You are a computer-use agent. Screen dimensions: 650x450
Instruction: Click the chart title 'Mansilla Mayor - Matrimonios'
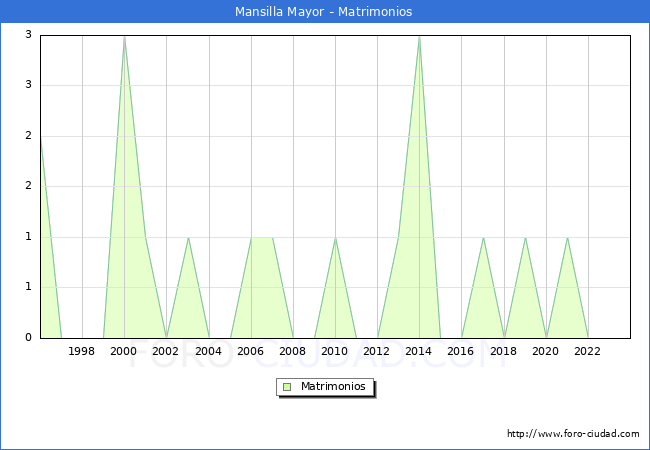point(323,12)
